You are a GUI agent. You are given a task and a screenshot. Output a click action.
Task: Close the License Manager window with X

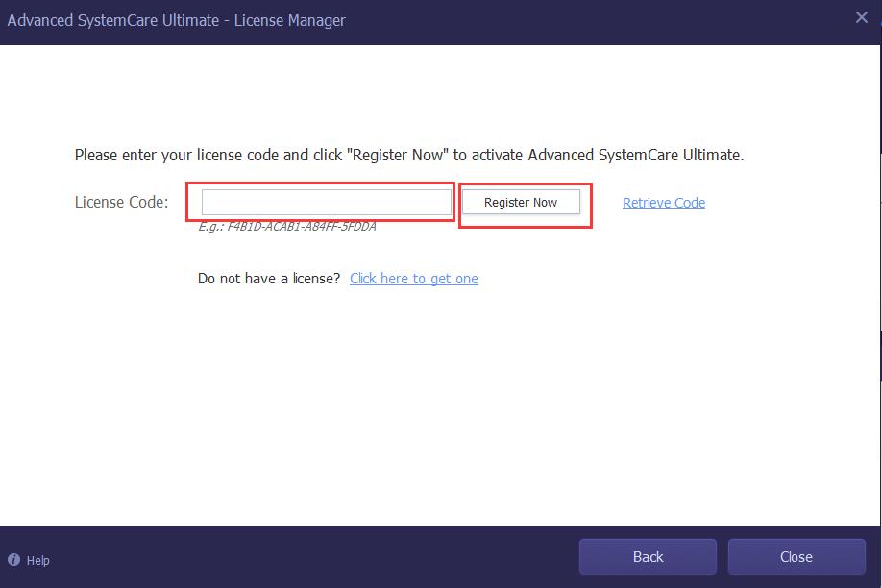pyautogui.click(x=861, y=18)
